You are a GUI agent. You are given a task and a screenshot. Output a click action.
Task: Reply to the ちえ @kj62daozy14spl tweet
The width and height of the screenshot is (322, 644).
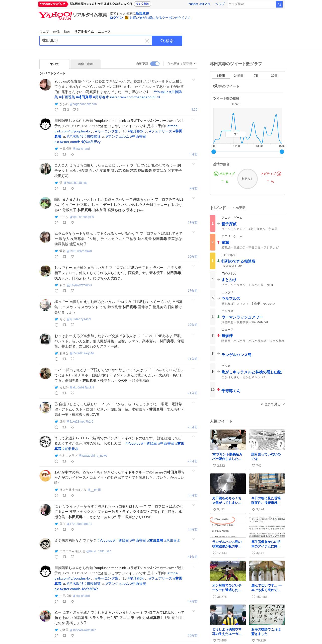[57, 325]
